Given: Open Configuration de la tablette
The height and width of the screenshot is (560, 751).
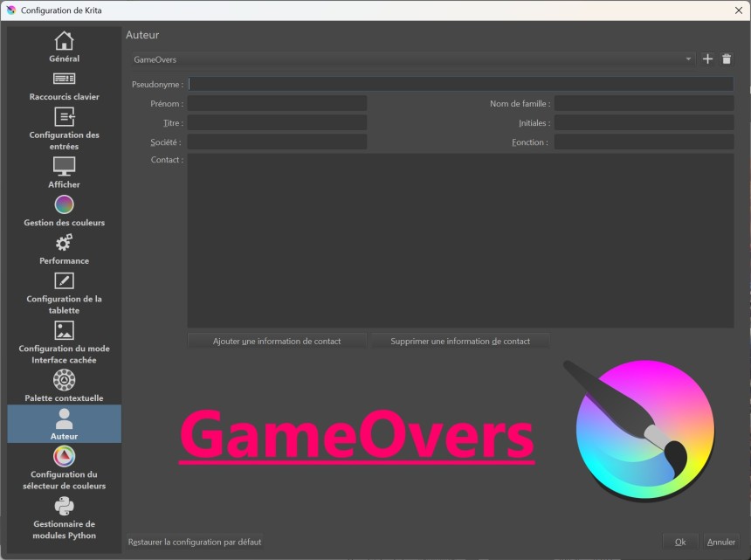Looking at the screenshot, I should [64, 293].
